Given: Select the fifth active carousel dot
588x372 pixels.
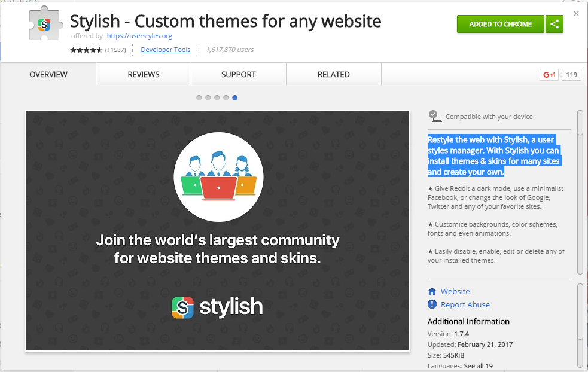Looking at the screenshot, I should (234, 97).
